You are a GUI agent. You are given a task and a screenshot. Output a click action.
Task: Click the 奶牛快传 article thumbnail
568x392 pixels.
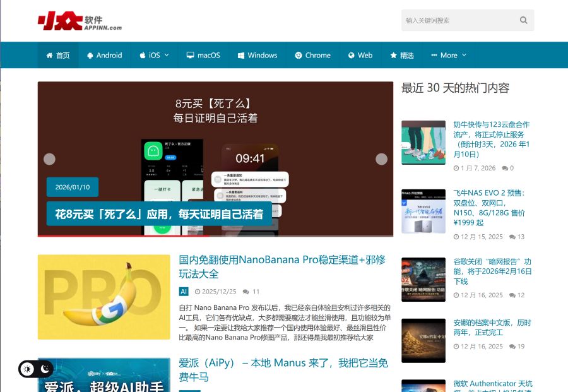(x=423, y=143)
